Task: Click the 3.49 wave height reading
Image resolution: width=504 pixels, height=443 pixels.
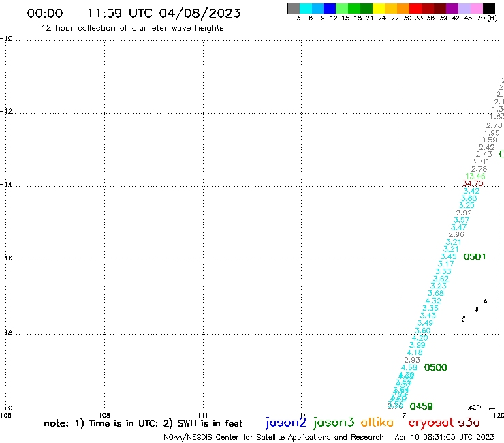Action: point(425,323)
